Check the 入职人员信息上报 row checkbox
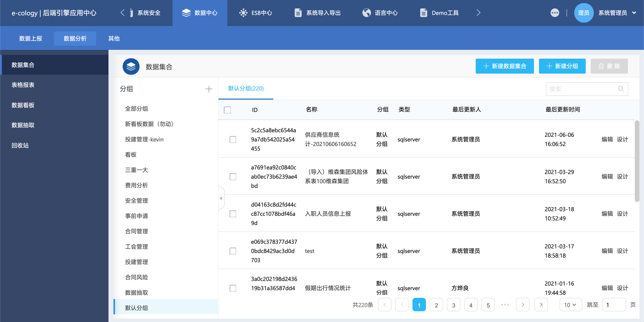The image size is (644, 322). pos(233,214)
